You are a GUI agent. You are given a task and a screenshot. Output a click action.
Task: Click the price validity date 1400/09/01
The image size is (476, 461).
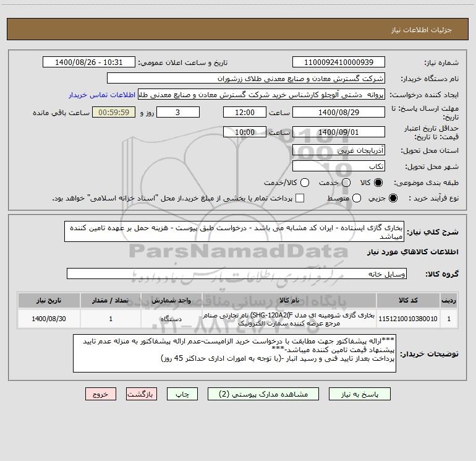pos(339,132)
